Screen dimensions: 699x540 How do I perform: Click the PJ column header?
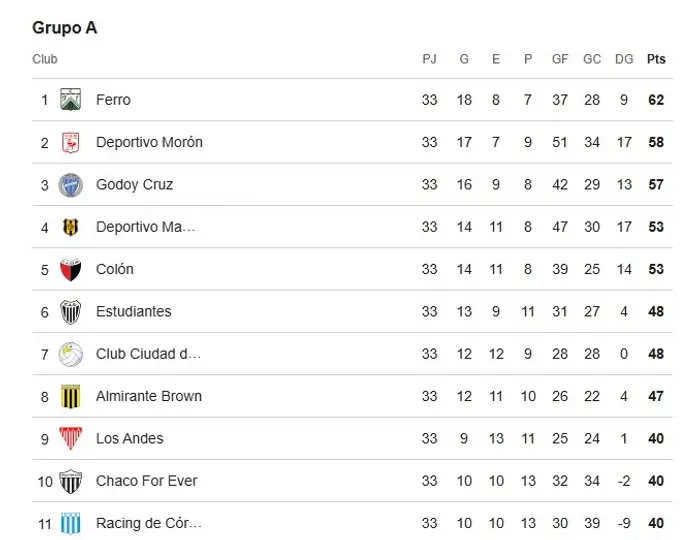pyautogui.click(x=429, y=59)
